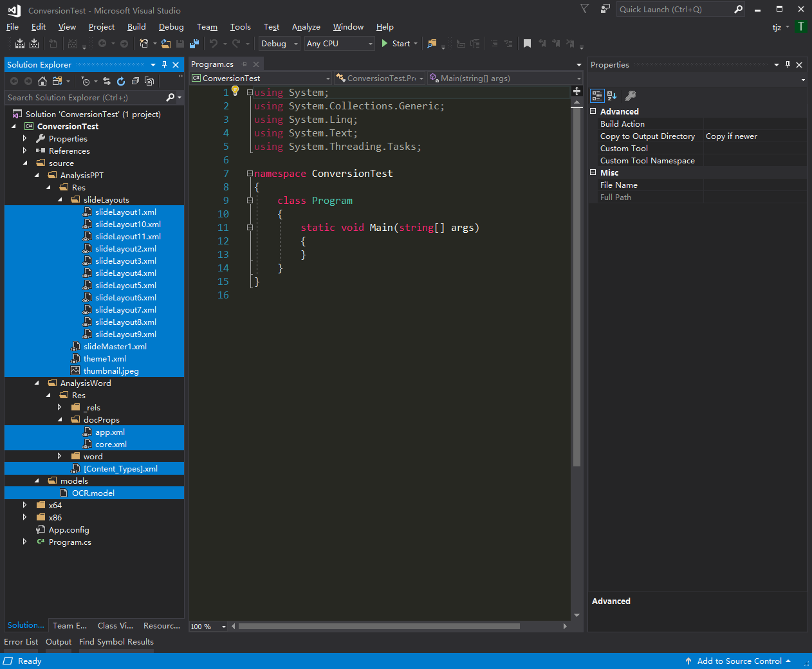Collapse the Advanced properties category
The image size is (812, 669).
[593, 111]
